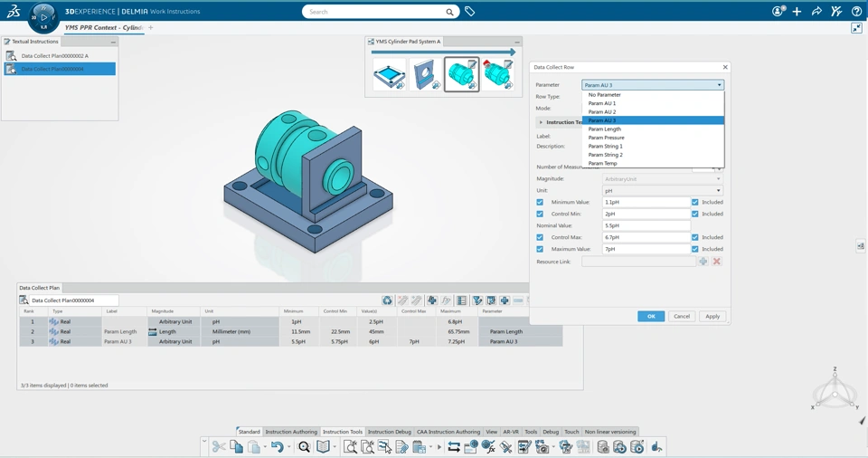This screenshot has width=868, height=458.
Task: Choose No Parameter from the list
Action: tap(653, 95)
